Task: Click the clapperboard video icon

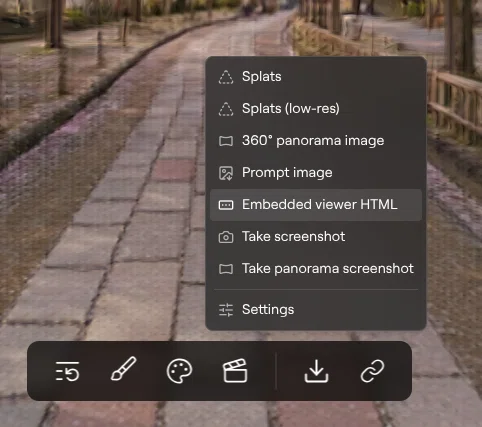Action: click(x=235, y=371)
